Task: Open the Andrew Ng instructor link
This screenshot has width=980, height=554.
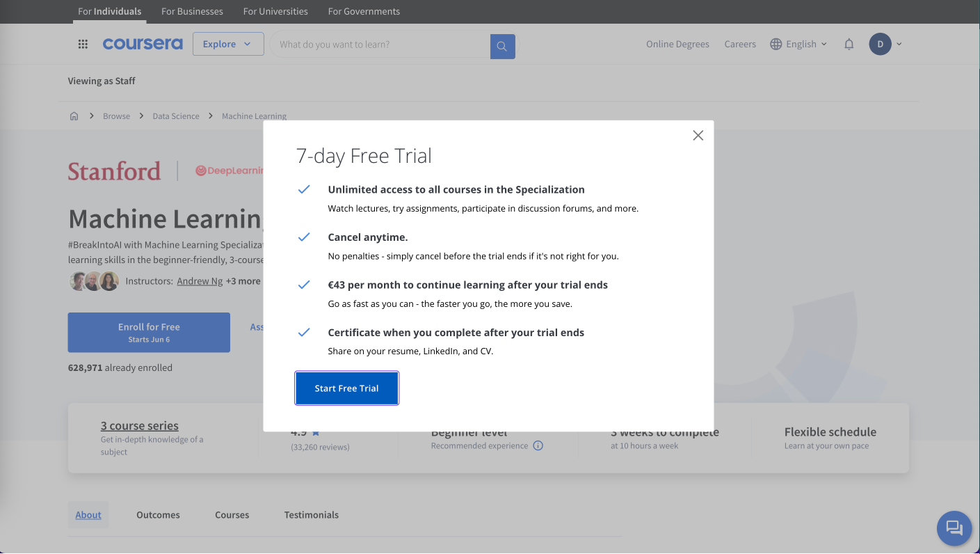Action: [x=200, y=281]
